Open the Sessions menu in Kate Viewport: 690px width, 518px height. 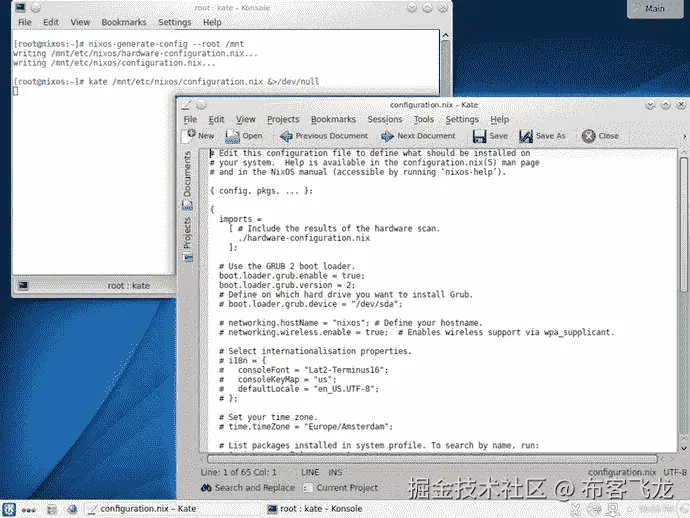click(385, 119)
